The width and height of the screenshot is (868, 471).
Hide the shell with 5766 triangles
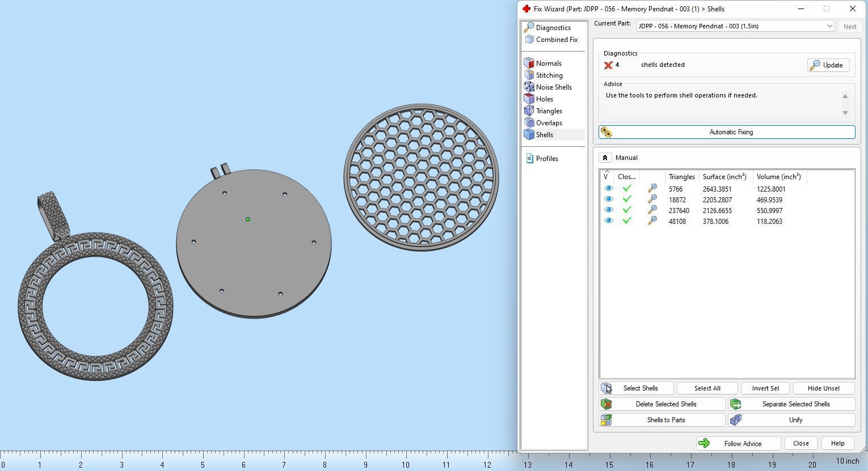click(x=608, y=189)
